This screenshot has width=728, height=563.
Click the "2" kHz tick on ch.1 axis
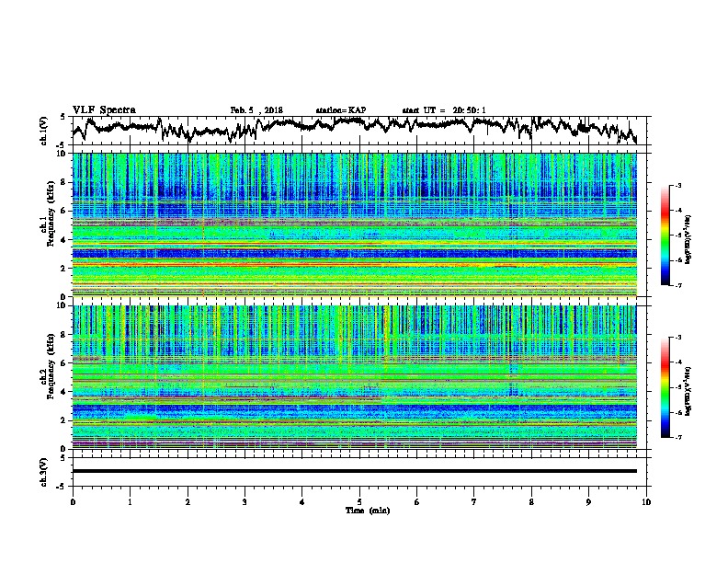pyautogui.click(x=64, y=269)
